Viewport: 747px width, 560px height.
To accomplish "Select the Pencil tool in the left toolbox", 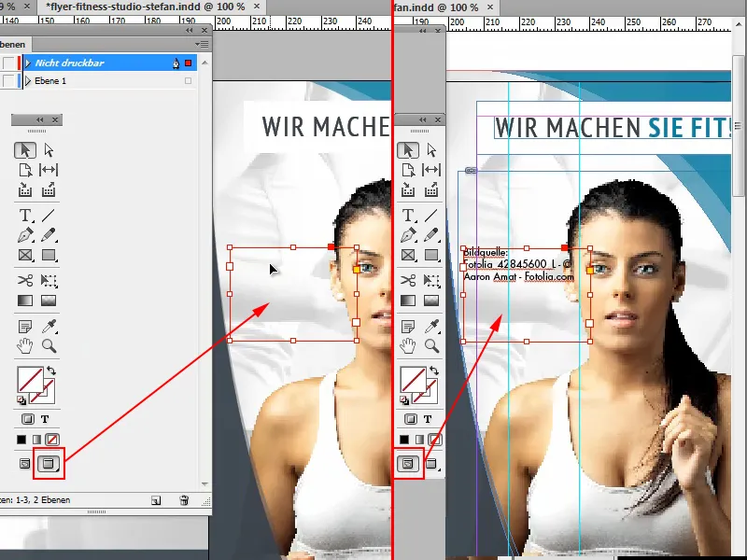I will [49, 235].
